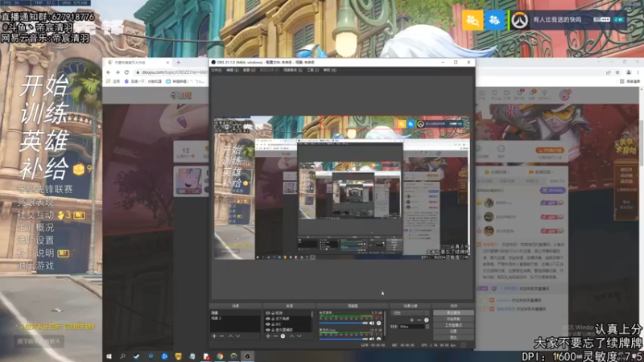Open a new Chrome tab with the plus button
This screenshot has height=362, width=644.
pyautogui.click(x=178, y=63)
